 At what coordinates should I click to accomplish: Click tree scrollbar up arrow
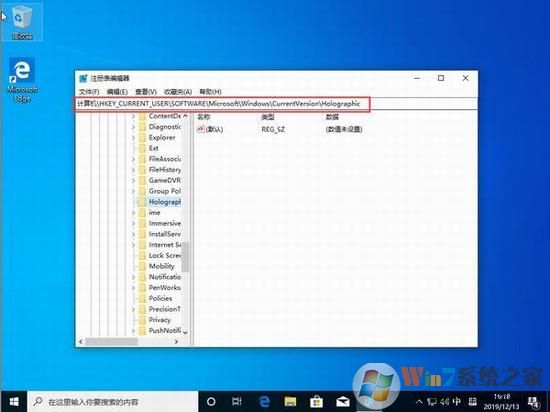pyautogui.click(x=186, y=116)
